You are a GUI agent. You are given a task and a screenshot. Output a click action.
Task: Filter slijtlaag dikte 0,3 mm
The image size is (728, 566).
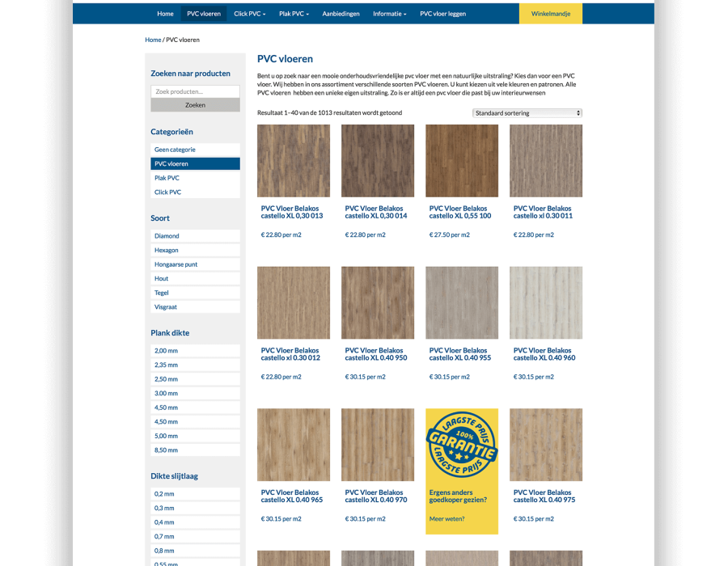195,508
